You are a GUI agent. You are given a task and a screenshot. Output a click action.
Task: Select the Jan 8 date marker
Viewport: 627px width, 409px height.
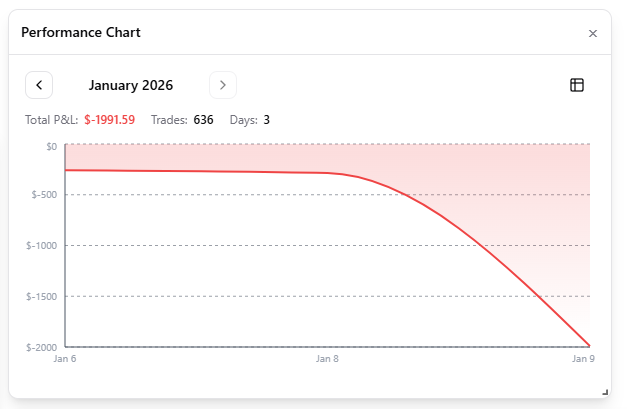(x=327, y=358)
